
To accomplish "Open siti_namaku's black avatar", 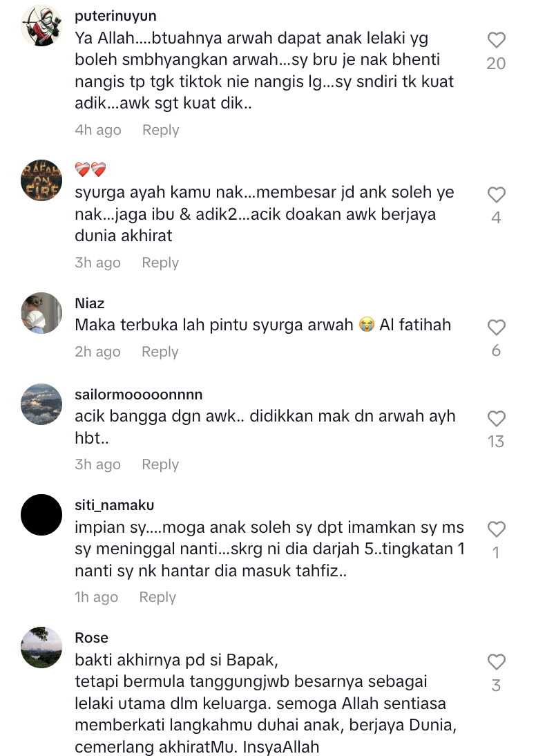I will coord(41,515).
